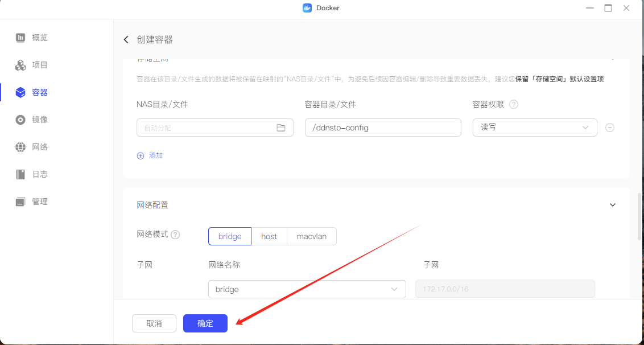Viewport: 644px width, 345px height.
Task: Select host network mode
Action: (269, 236)
